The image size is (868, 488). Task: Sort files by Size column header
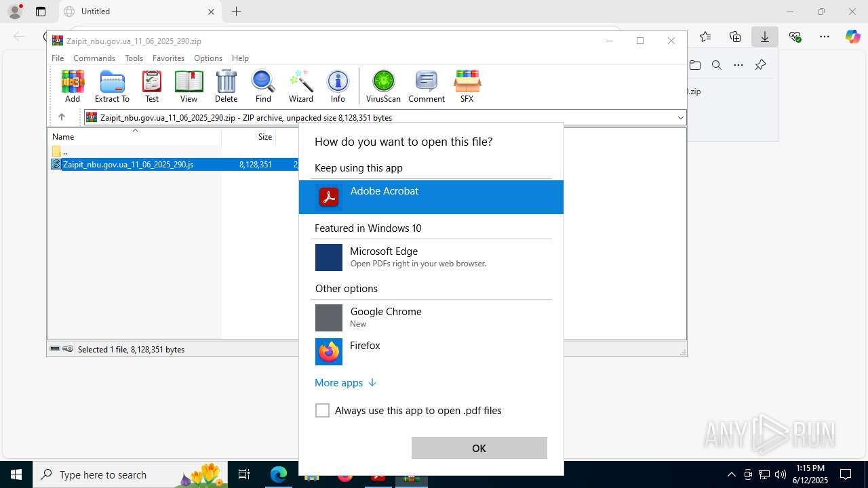tap(248, 136)
